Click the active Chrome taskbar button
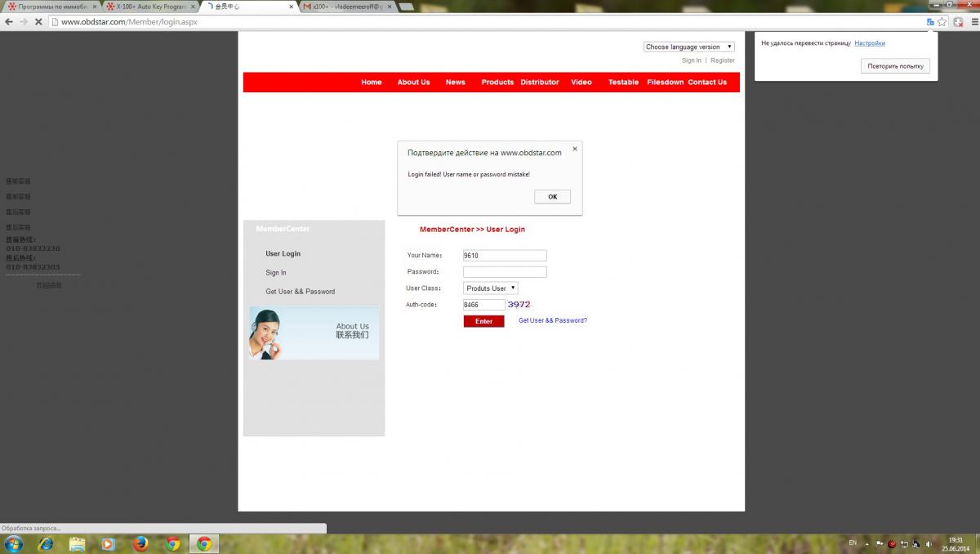980x554 pixels. tap(204, 543)
